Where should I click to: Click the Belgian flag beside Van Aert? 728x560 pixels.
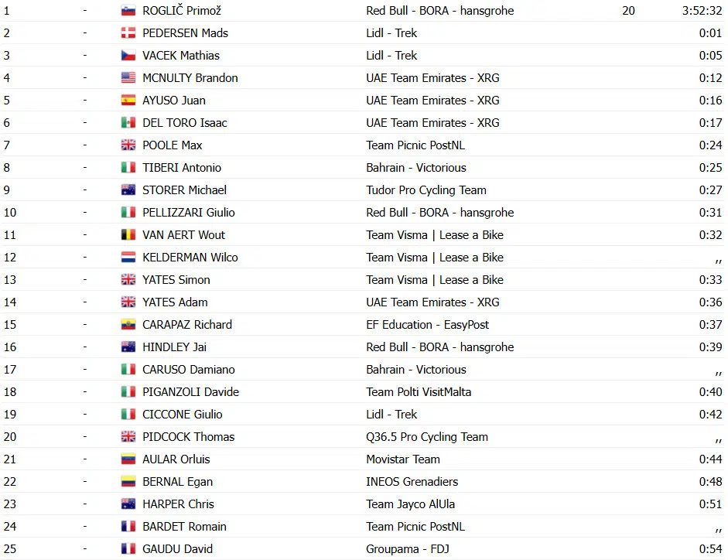point(128,235)
